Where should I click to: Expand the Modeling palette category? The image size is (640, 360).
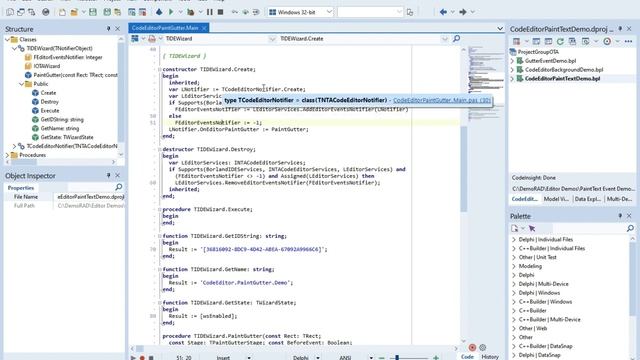tap(514, 266)
